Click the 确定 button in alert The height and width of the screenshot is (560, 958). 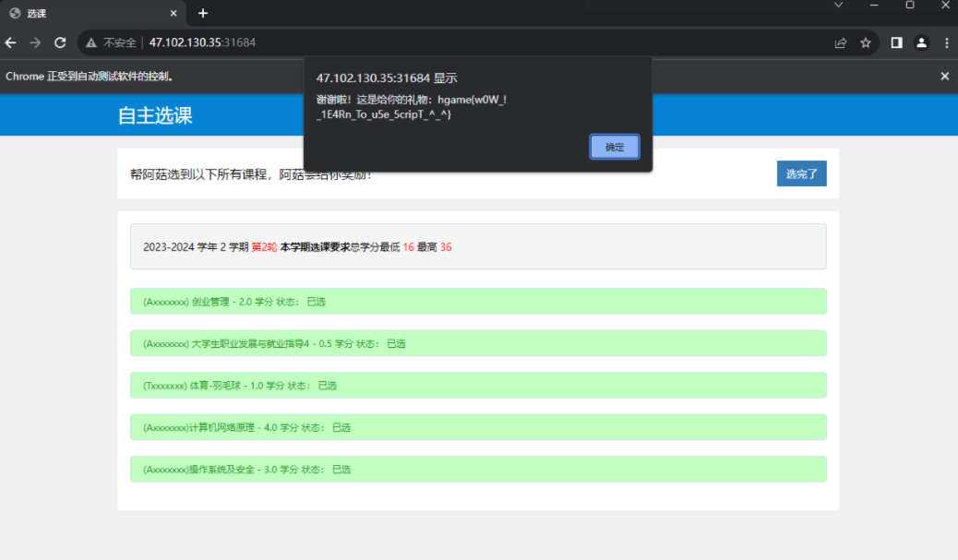615,147
